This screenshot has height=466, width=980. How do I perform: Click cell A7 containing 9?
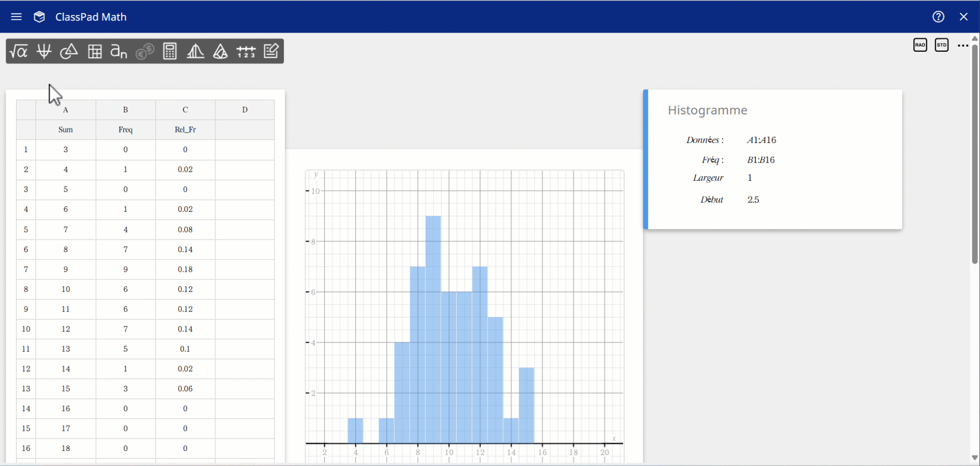(66, 269)
